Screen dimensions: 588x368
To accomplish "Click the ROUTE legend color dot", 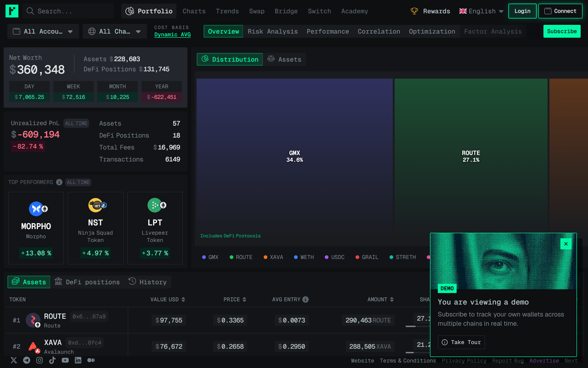I will pos(231,257).
